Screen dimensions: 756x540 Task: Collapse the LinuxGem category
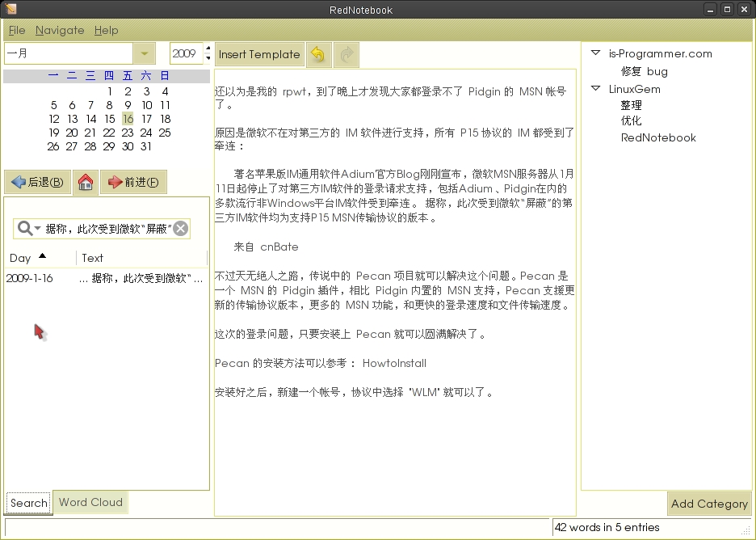595,89
